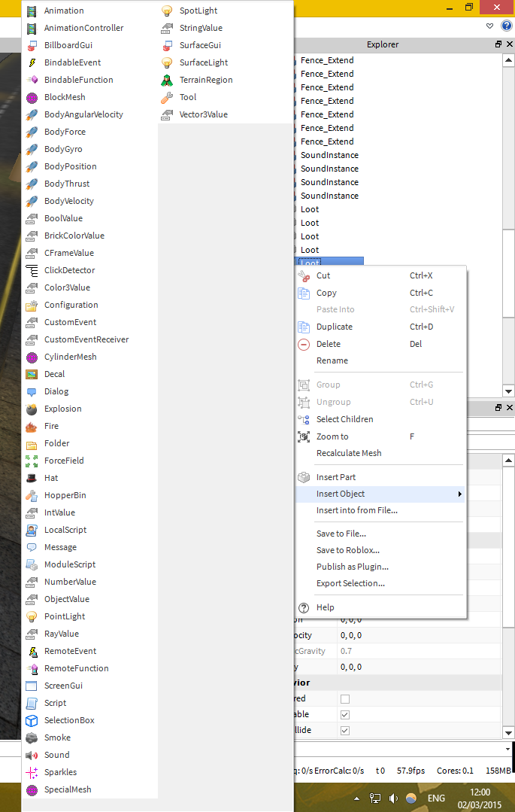Click the Zoom to icon

(x=304, y=436)
